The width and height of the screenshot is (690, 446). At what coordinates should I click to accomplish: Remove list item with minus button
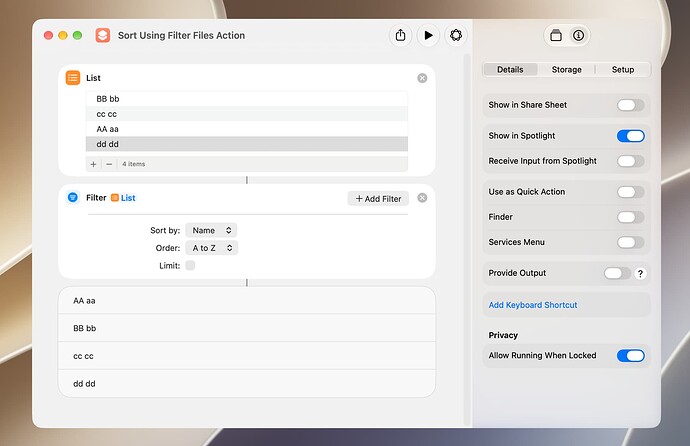[109, 164]
